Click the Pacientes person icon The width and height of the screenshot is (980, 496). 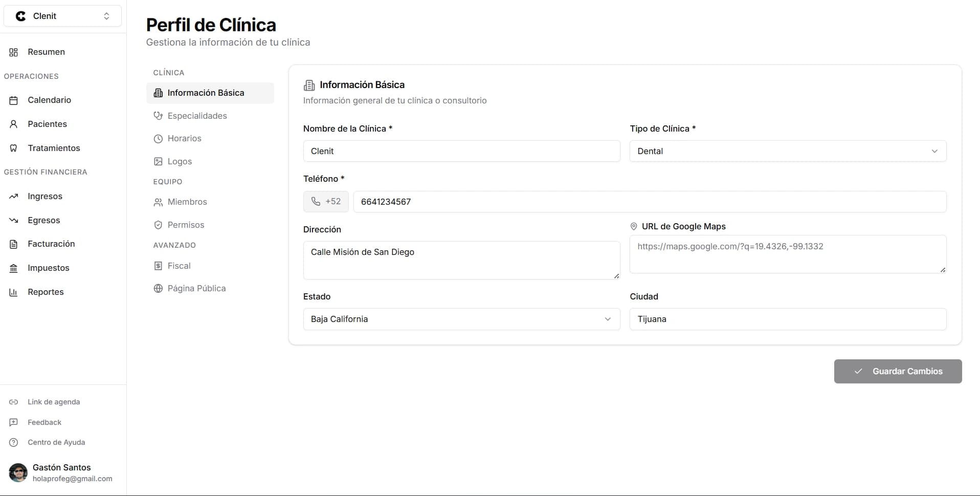pos(14,124)
